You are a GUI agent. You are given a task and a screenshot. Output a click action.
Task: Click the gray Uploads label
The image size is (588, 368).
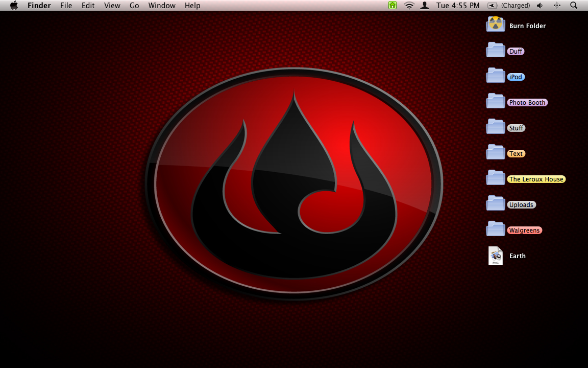[521, 204]
